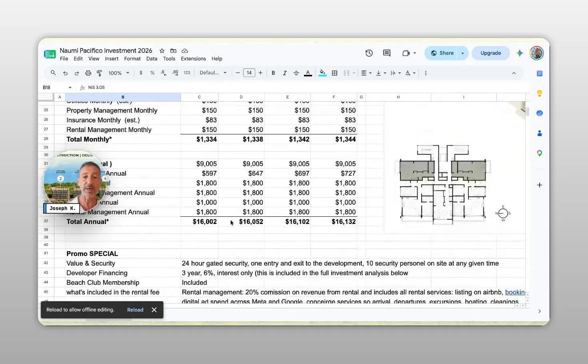Image resolution: width=588 pixels, height=364 pixels.
Task: Open the borders tool icon
Action: click(335, 73)
